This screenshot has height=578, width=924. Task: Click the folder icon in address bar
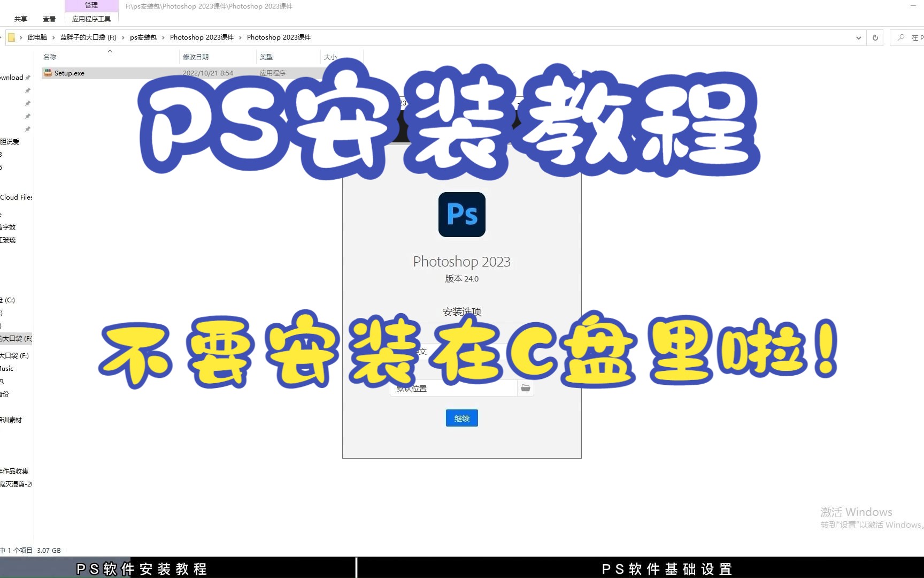(x=11, y=37)
